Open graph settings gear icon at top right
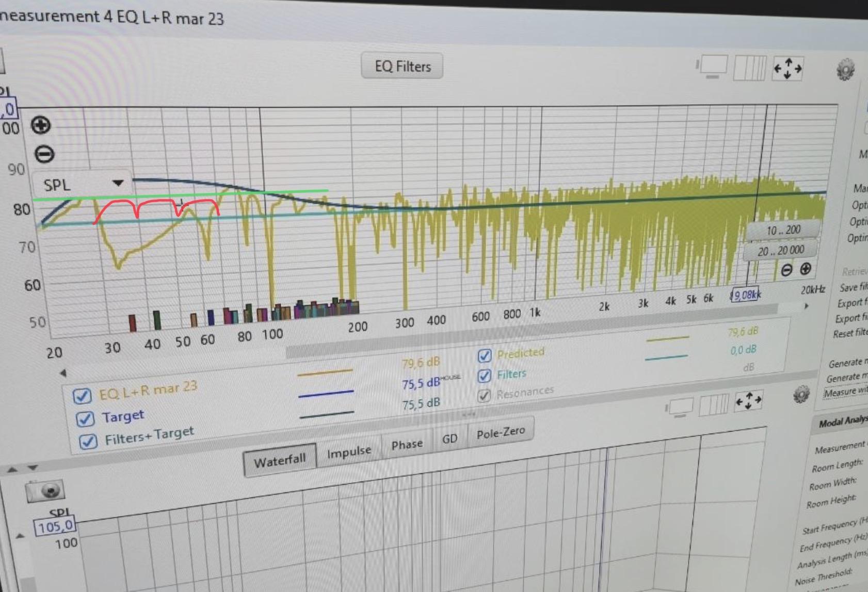Screen dimensions: 868x592 845,70
